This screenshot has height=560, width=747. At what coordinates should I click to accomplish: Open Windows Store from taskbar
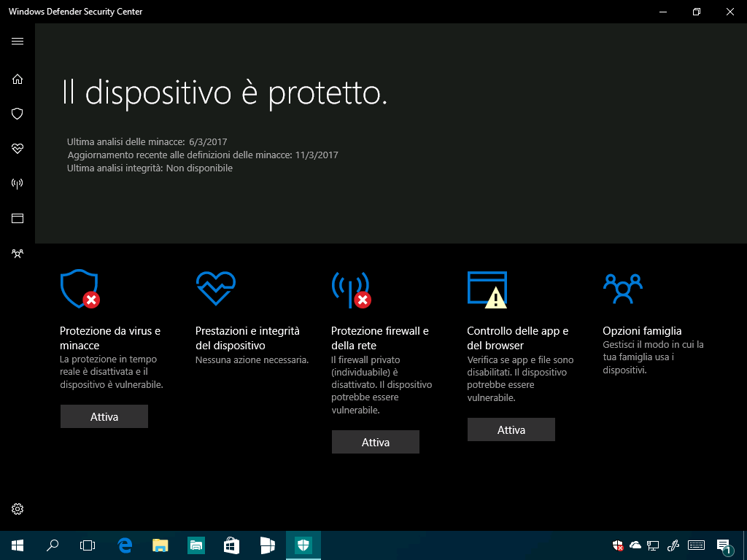[x=232, y=545]
